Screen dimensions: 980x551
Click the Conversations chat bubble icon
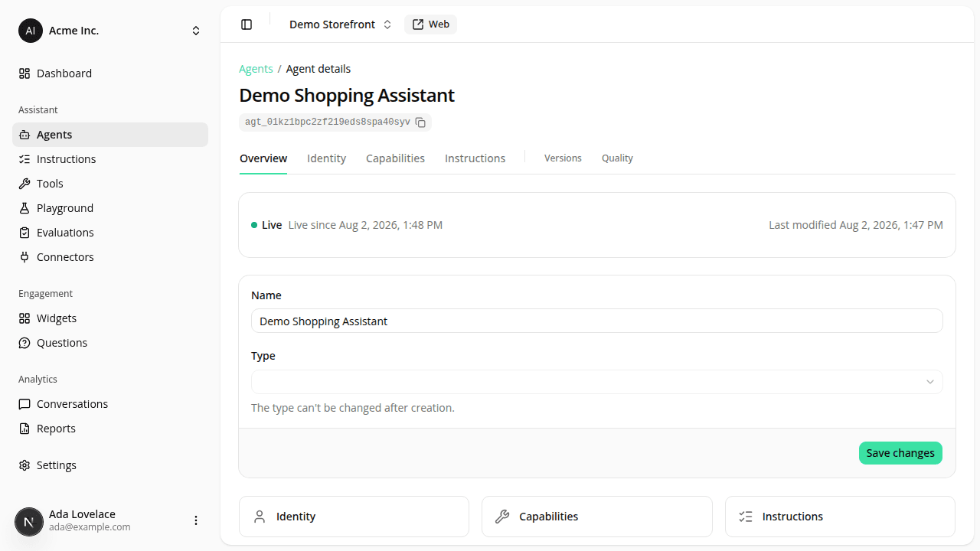click(x=24, y=404)
